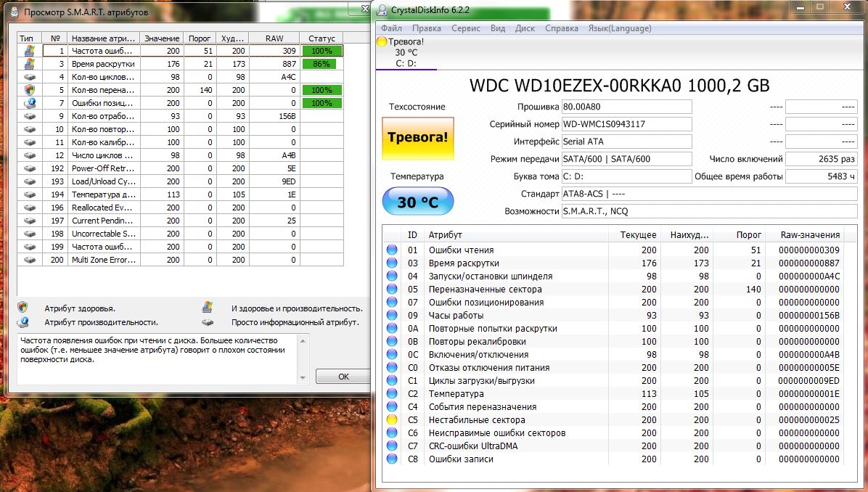Click the blue 30 °C temperature button

point(417,202)
